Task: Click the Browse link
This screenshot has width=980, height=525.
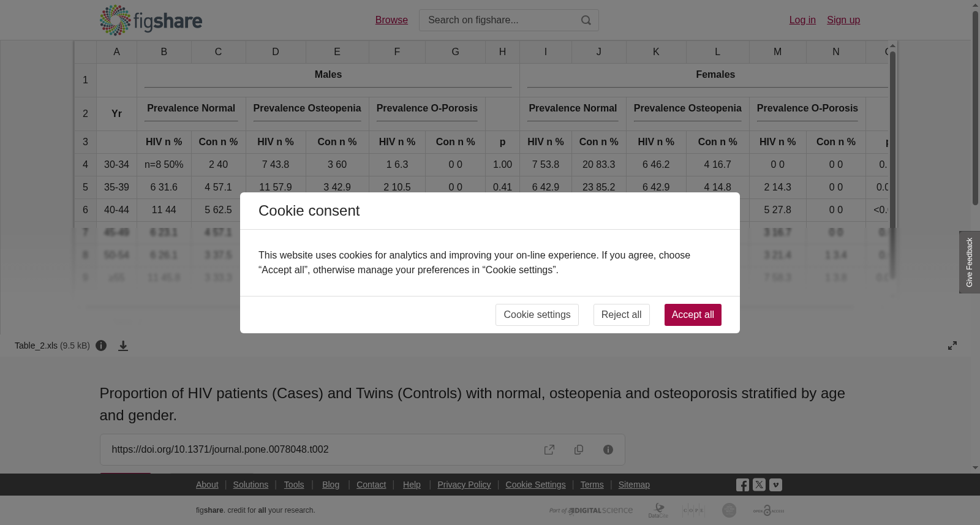Action: coord(391,20)
